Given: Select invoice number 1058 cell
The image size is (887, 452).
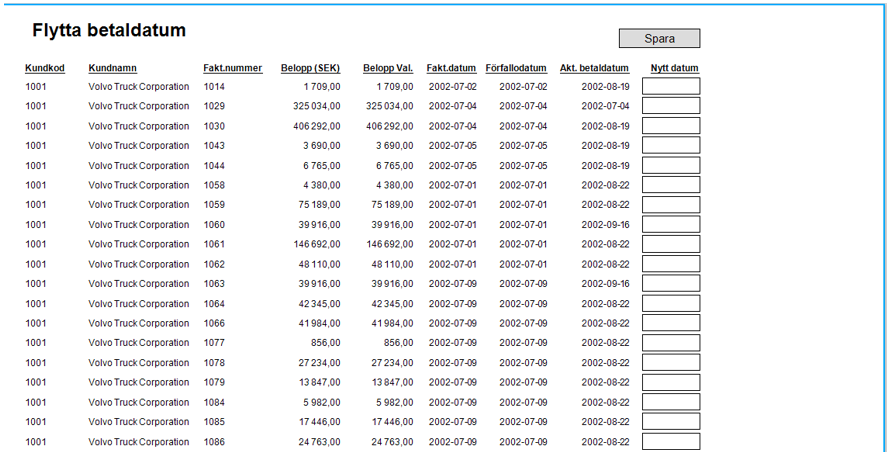Looking at the screenshot, I should pyautogui.click(x=214, y=185).
